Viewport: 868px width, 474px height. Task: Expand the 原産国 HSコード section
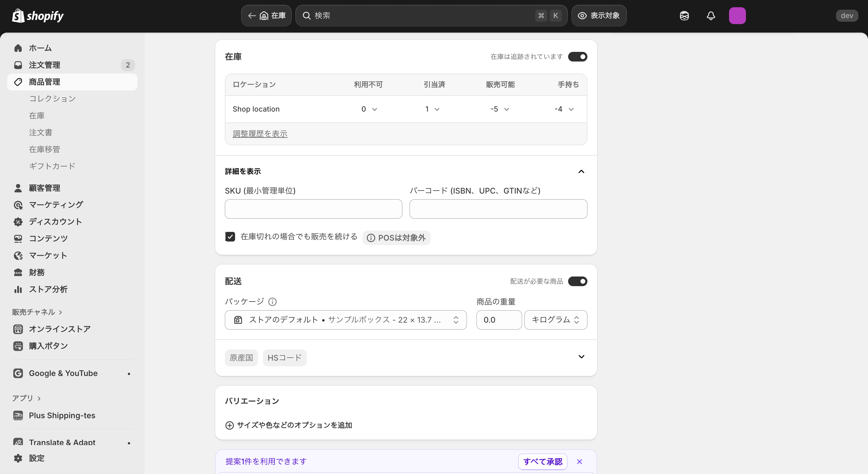pyautogui.click(x=581, y=357)
